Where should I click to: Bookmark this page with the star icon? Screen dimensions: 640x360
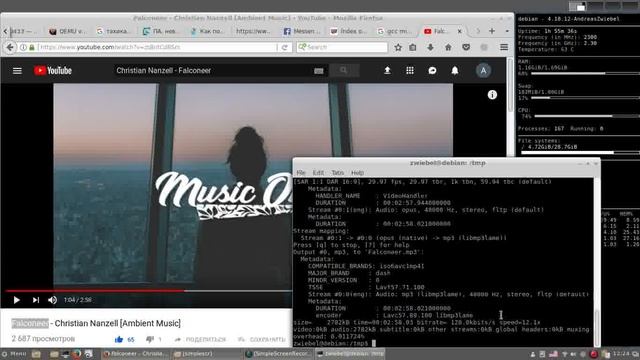[398, 47]
